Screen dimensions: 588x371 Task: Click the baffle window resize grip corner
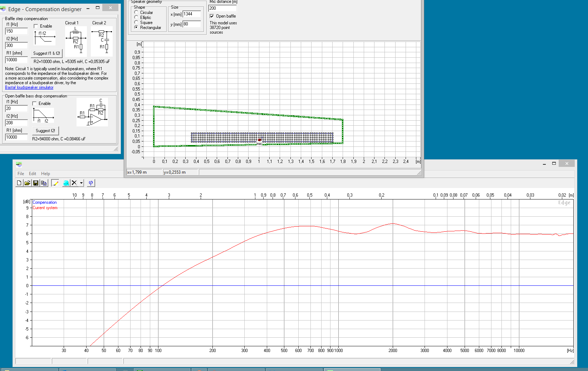[x=419, y=173]
